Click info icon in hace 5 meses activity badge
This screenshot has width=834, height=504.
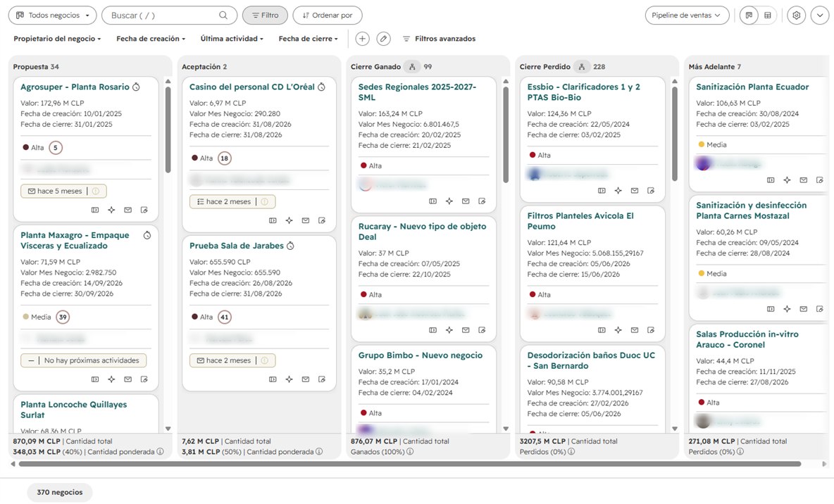point(96,191)
